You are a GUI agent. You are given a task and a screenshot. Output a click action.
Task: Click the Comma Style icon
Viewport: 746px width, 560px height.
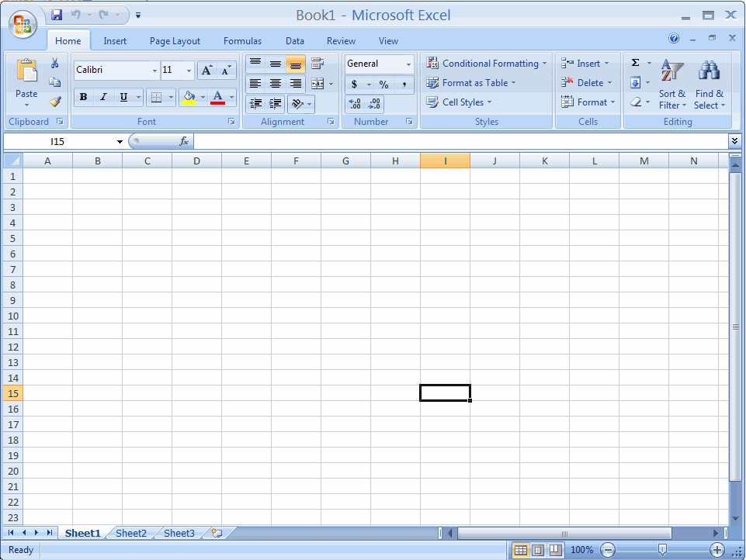404,83
